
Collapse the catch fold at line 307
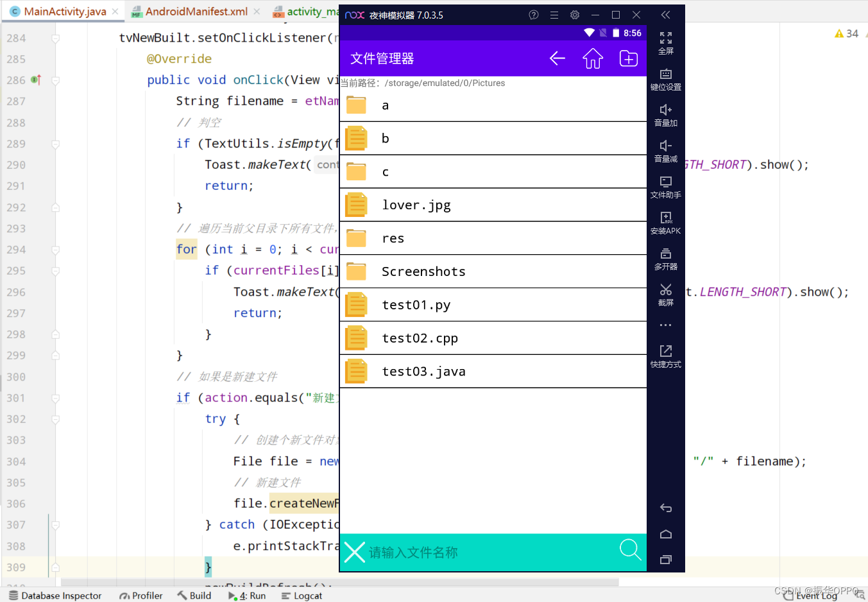56,525
